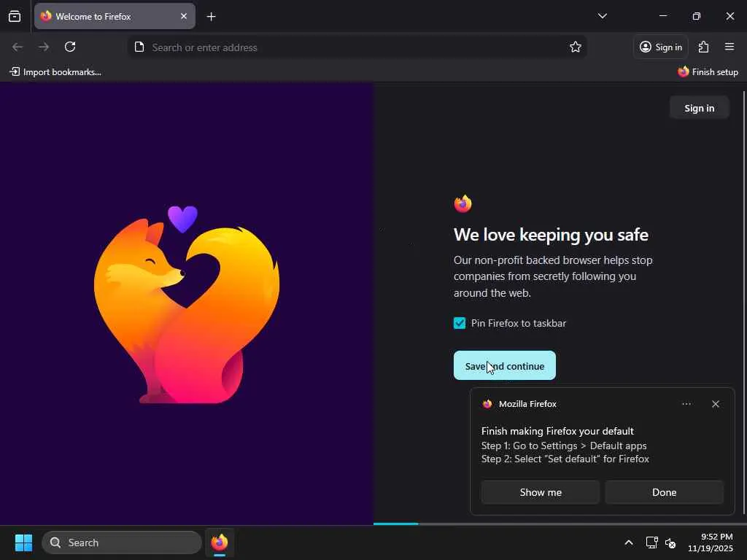Open the Extensions puzzle icon
Viewport: 747px width, 560px height.
(704, 47)
